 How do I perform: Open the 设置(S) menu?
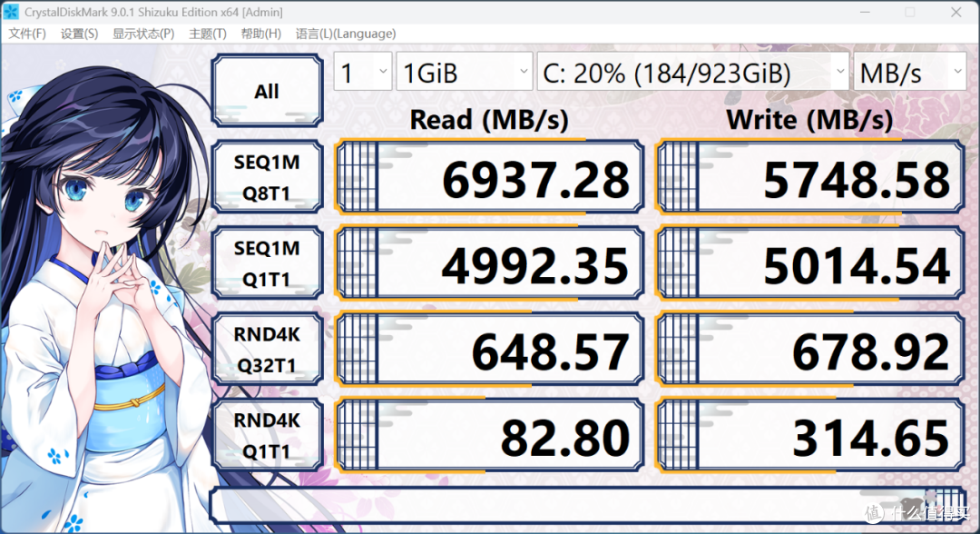pyautogui.click(x=79, y=34)
